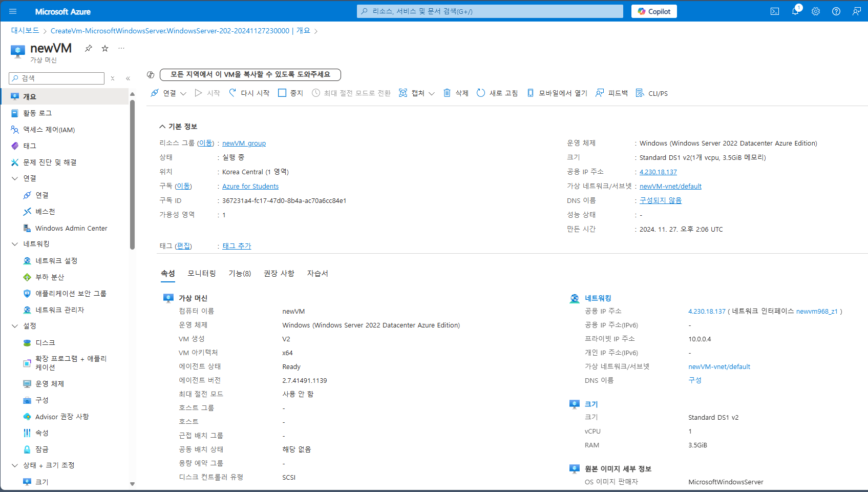Open portal settings gear

click(816, 11)
